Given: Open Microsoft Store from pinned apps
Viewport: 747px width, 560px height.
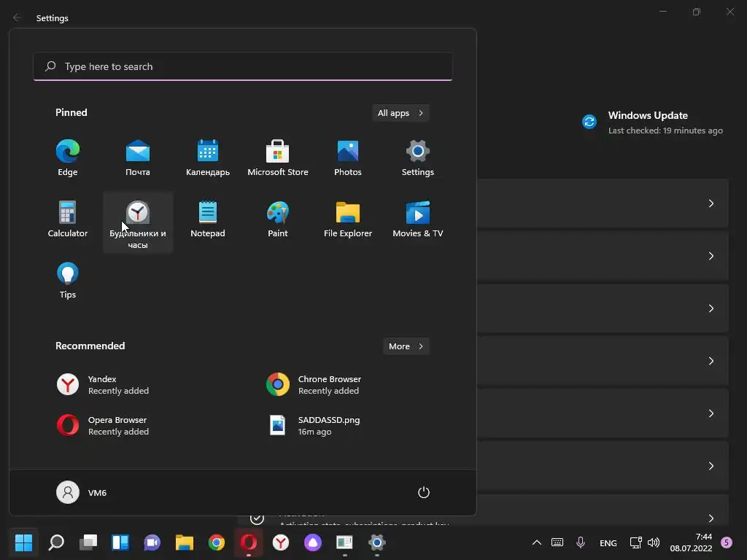Looking at the screenshot, I should click(x=278, y=158).
